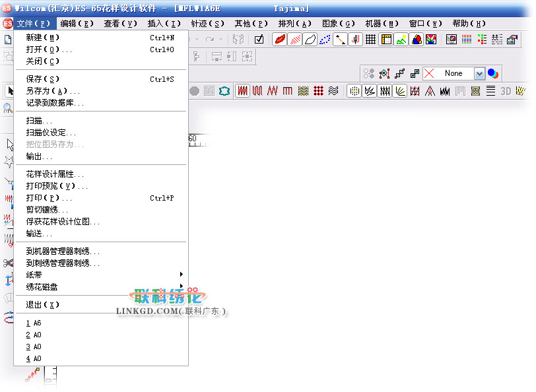Click the teal outline shape icon
The image size is (536, 392).
225,91
